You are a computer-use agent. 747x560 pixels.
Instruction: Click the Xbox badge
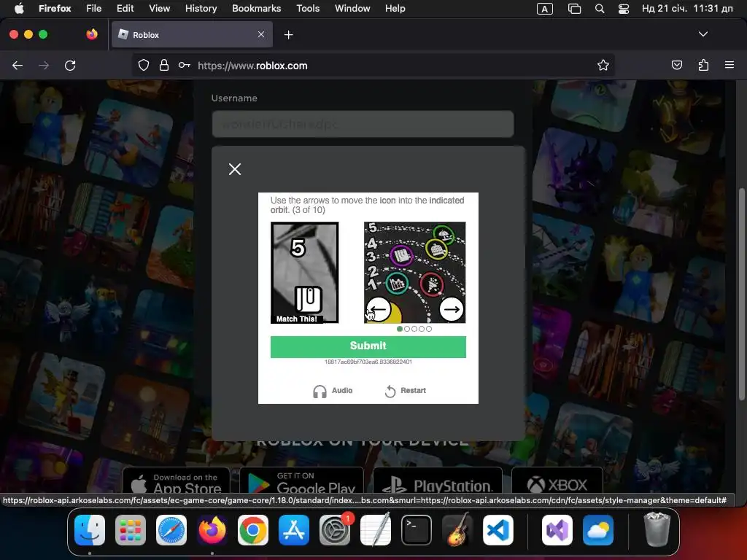pos(557,480)
